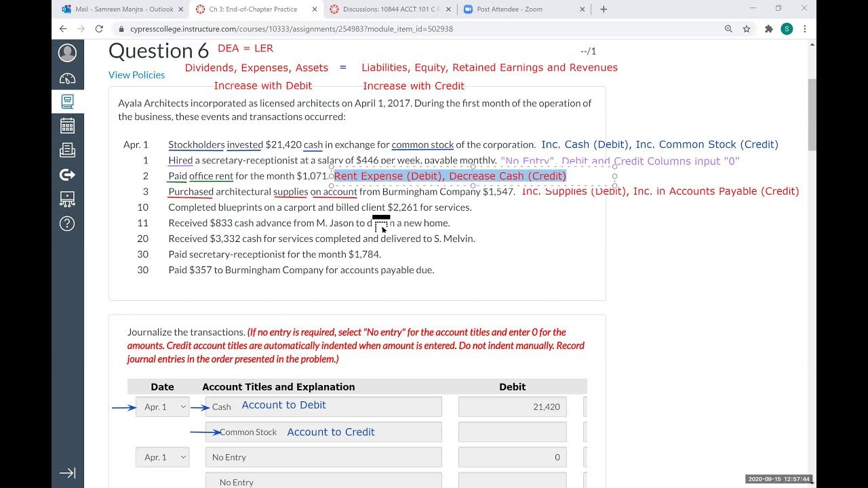Close the Discussions tab
The width and height of the screenshot is (868, 488).
pos(447,9)
